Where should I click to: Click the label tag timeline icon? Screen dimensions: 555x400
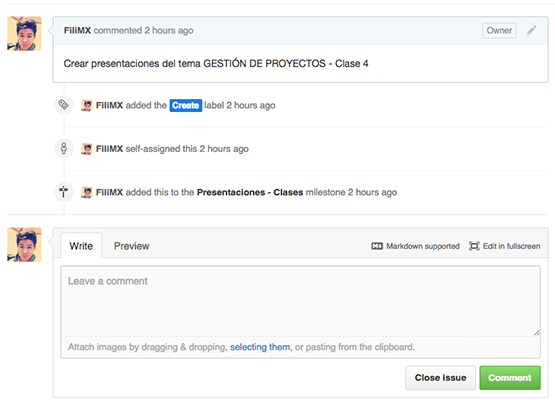[64, 105]
